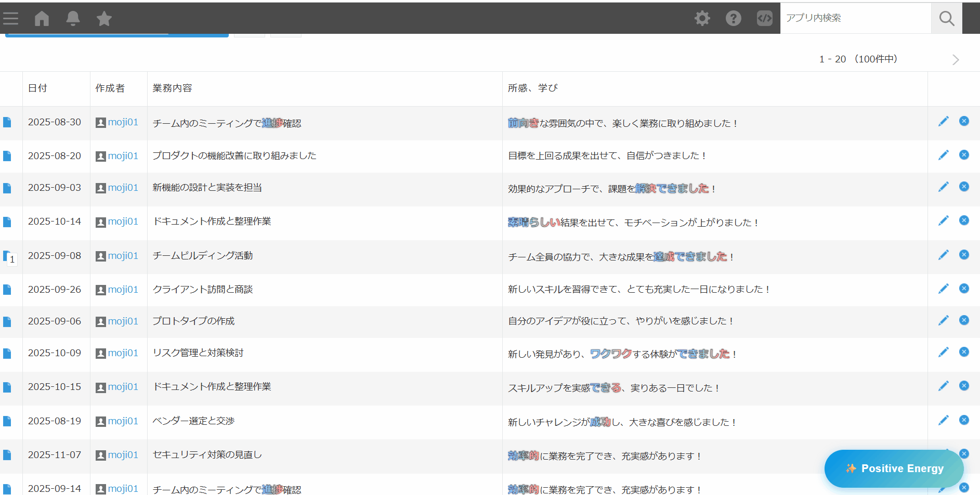Image resolution: width=980 pixels, height=495 pixels.
Task: Go to the home portal icon
Action: pos(42,19)
